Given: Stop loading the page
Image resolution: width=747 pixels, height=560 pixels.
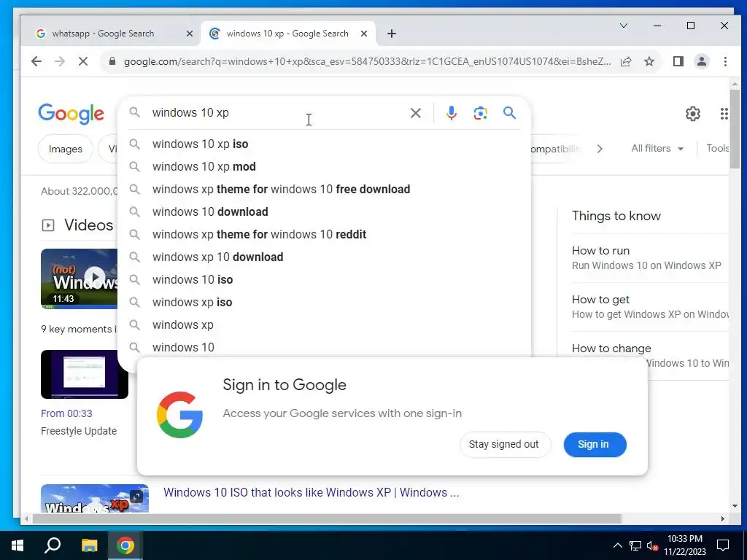Looking at the screenshot, I should click(x=83, y=61).
